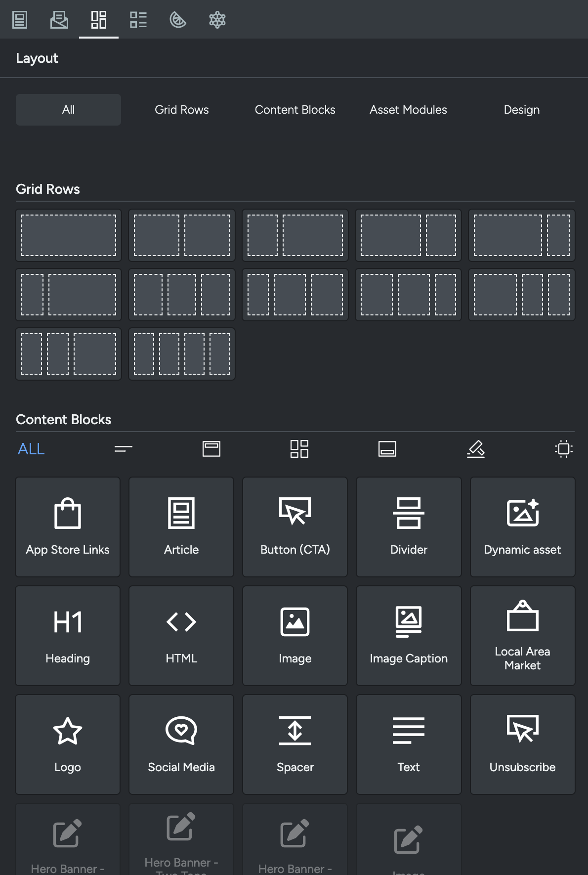Filter content blocks by grid modules icon
The width and height of the screenshot is (588, 875).
point(299,449)
